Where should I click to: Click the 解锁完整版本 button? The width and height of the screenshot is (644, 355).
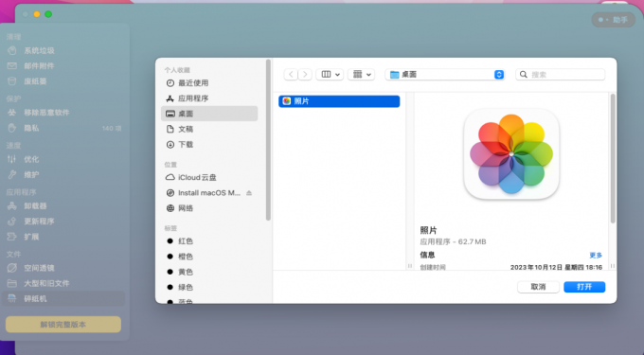click(63, 324)
